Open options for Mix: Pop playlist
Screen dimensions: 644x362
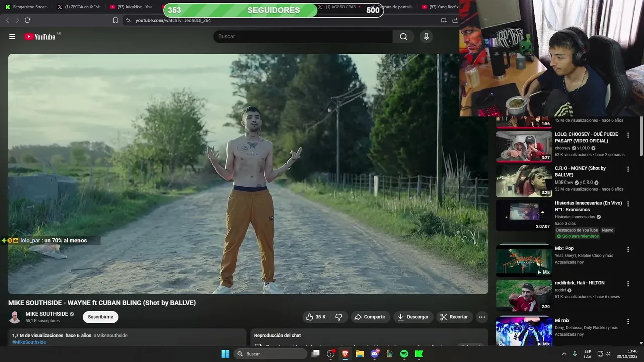pyautogui.click(x=628, y=249)
